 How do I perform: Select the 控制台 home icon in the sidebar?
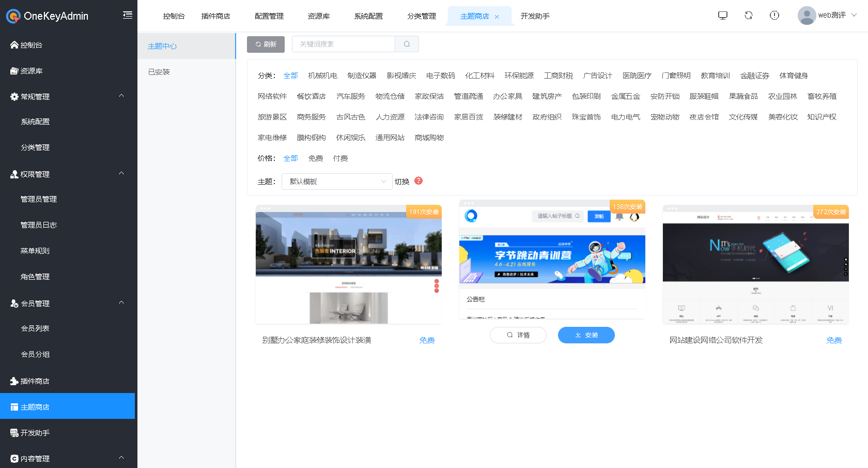coord(14,44)
